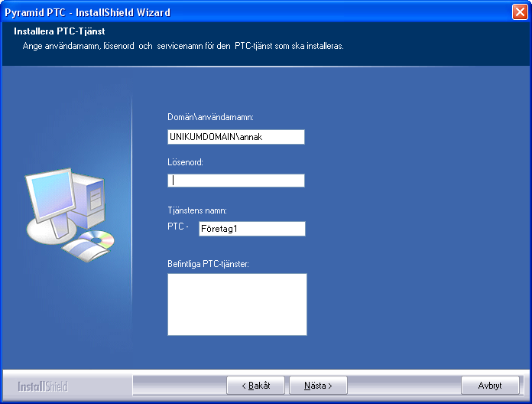Click the 'Installera PTC-Tjänst' heading

point(60,31)
